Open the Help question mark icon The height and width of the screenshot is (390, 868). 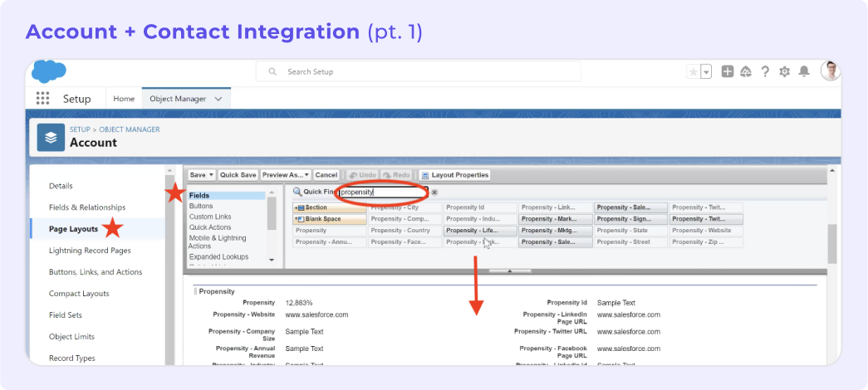[x=765, y=71]
